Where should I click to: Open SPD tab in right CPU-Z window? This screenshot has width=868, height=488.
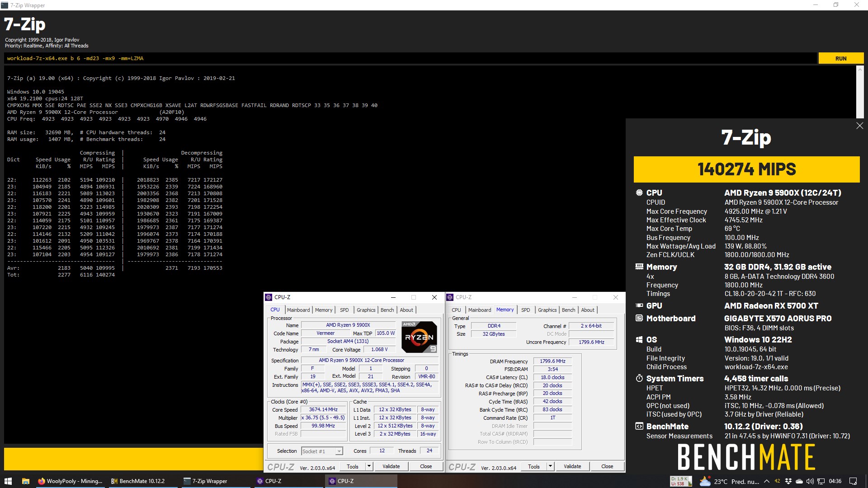pos(526,310)
